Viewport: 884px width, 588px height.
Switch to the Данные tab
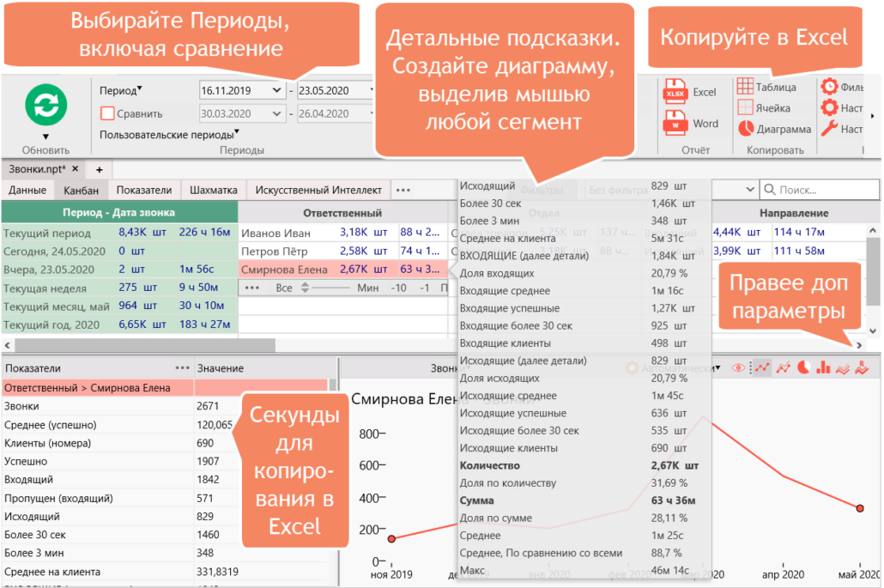point(27,190)
